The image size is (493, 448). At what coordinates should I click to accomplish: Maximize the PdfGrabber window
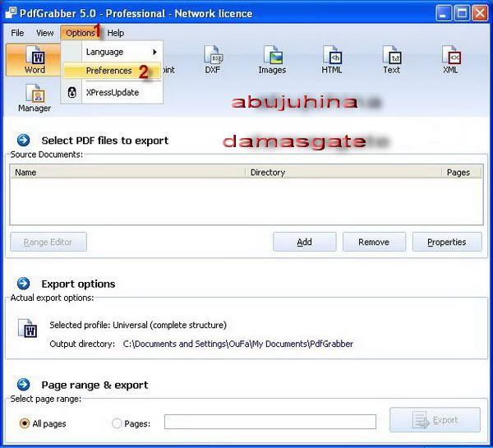(462, 13)
